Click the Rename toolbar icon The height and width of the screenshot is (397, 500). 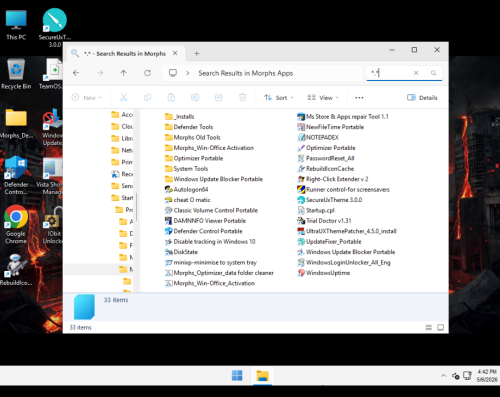(195, 97)
